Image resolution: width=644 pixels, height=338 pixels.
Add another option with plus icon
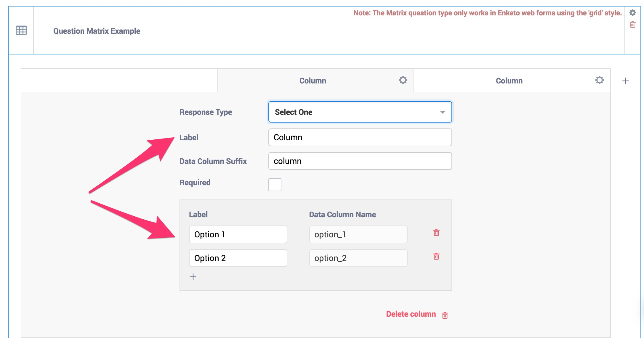click(x=193, y=277)
